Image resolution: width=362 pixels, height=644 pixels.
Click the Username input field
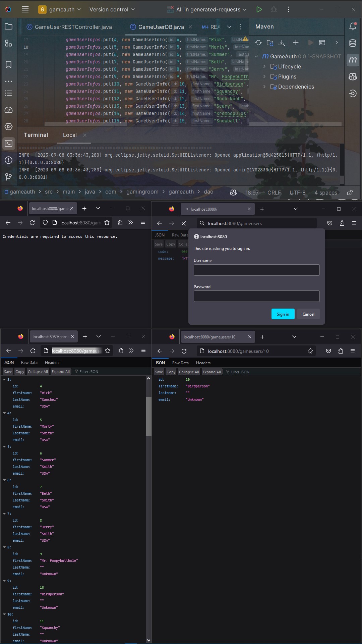click(256, 270)
